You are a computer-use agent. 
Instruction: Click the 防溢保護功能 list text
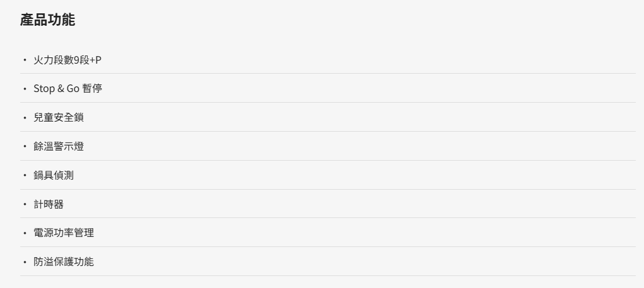[64, 262]
